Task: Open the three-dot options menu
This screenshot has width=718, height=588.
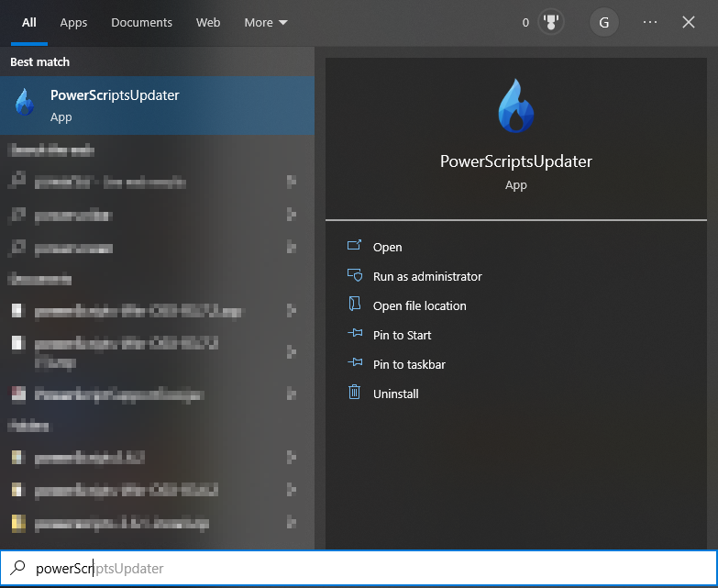Action: (650, 22)
